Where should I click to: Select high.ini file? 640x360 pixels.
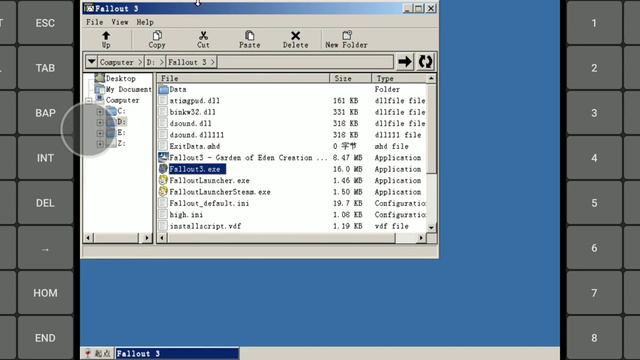pos(186,215)
